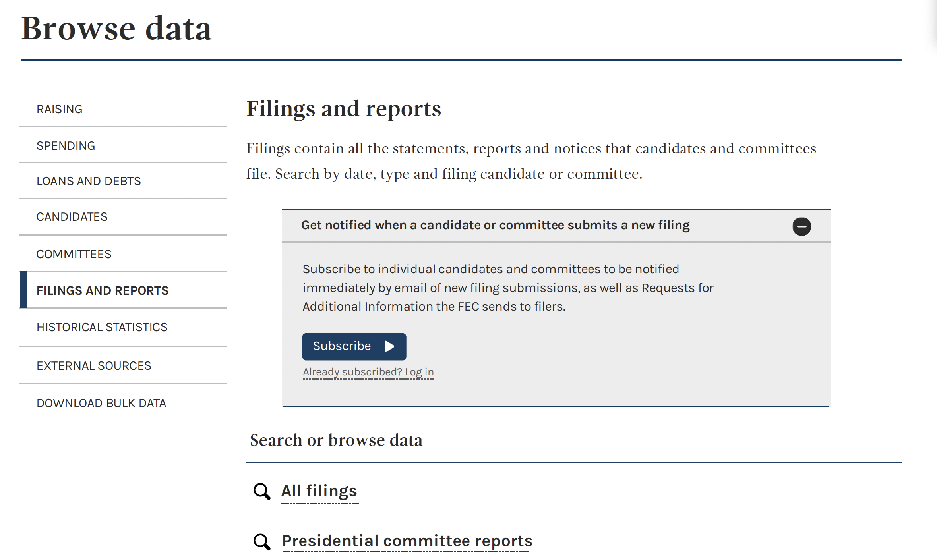This screenshot has width=937, height=560.
Task: Select Committees in the sidebar menu
Action: pos(123,254)
